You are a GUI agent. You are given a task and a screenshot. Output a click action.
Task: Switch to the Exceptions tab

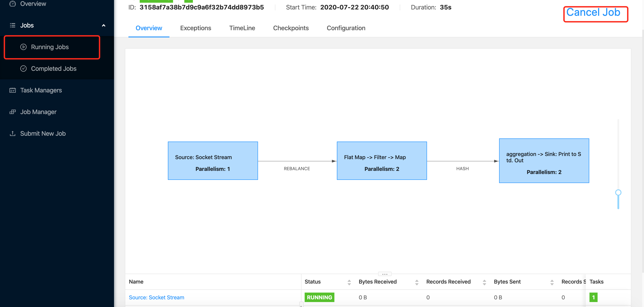196,28
